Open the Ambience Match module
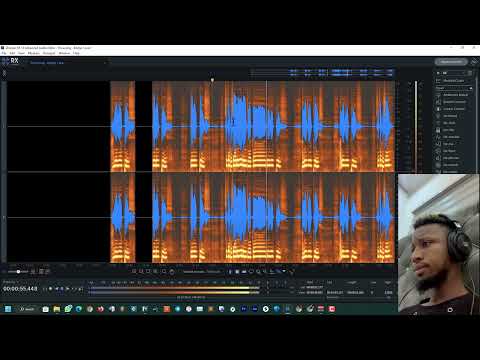This screenshot has height=360, width=480. (452, 95)
